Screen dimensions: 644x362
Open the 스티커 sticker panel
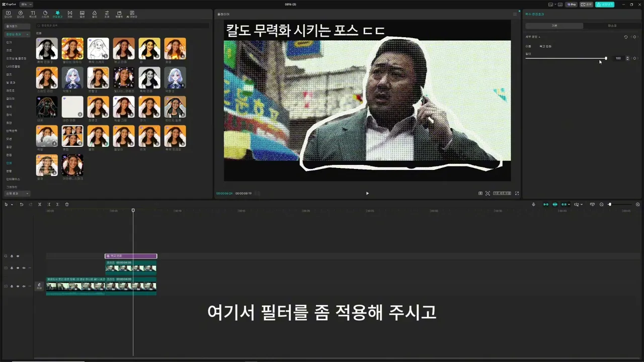tap(45, 14)
